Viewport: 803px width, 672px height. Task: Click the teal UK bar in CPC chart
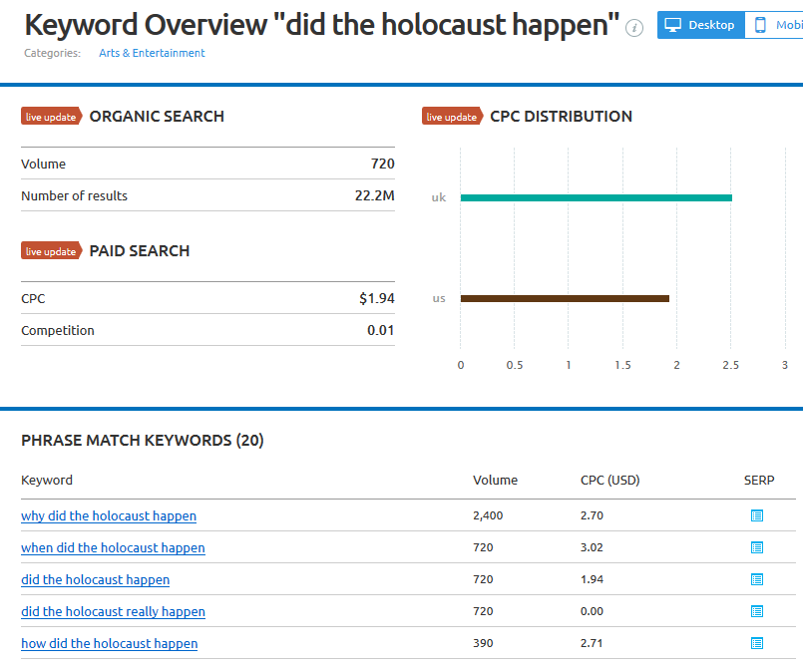pos(596,197)
